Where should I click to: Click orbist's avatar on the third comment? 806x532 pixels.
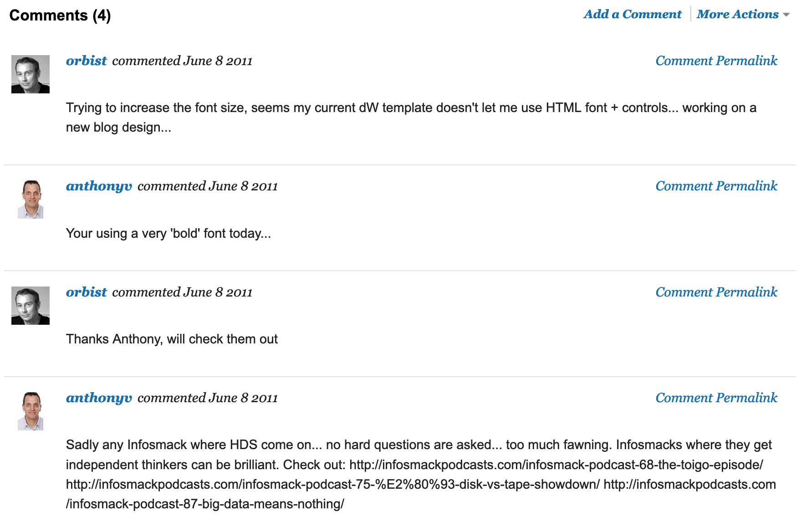pos(31,306)
